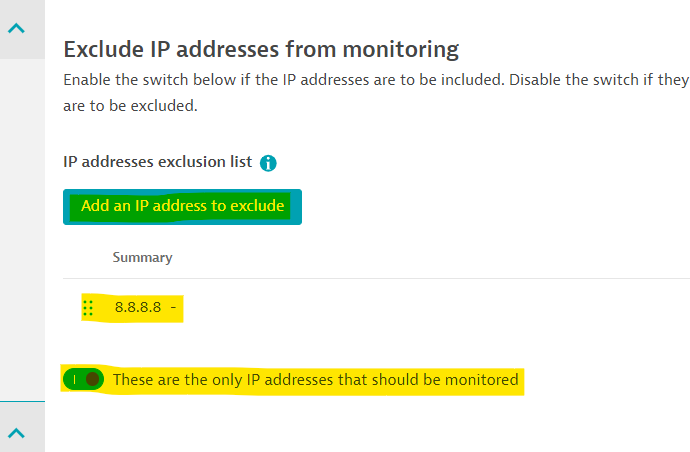Click the info icon beside IP addresses exclusion list
The height and width of the screenshot is (452, 690).
point(268,163)
